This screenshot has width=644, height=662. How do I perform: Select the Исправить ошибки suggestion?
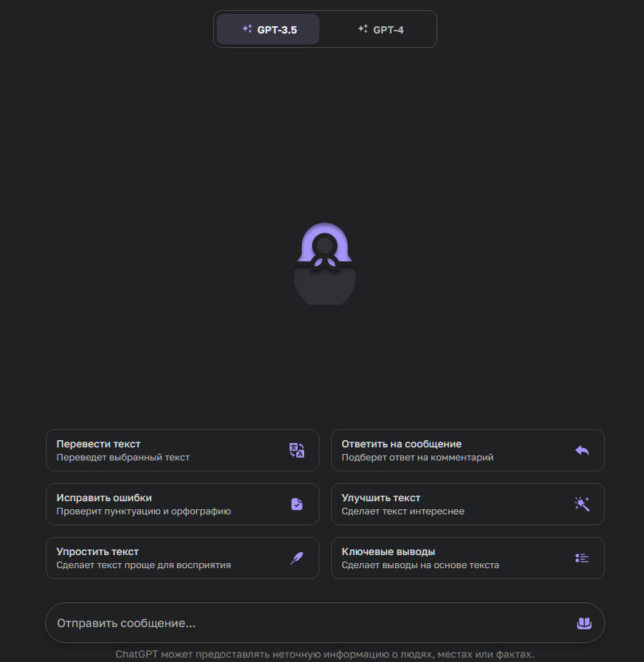pos(183,503)
